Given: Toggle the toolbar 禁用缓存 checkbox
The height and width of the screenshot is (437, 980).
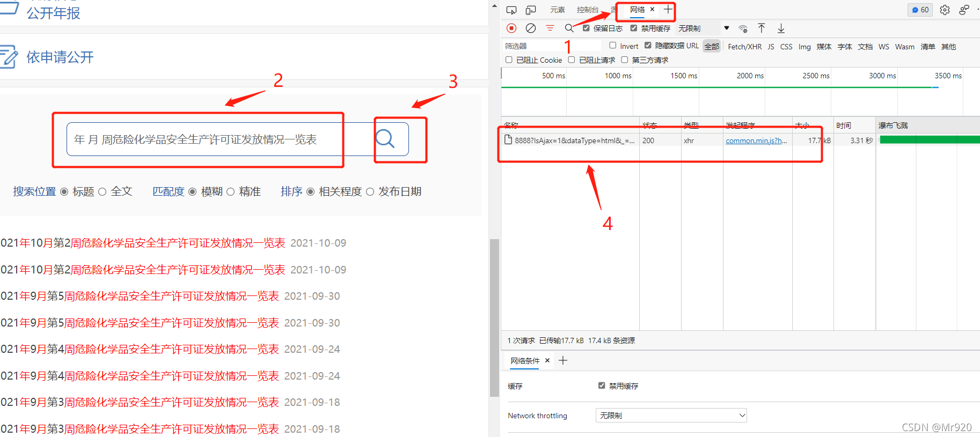Looking at the screenshot, I should [634, 28].
